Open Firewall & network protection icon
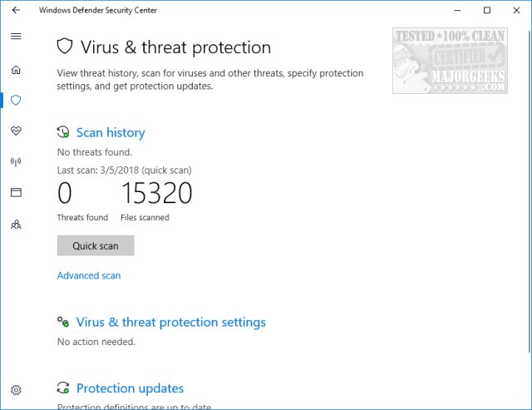 pos(16,162)
